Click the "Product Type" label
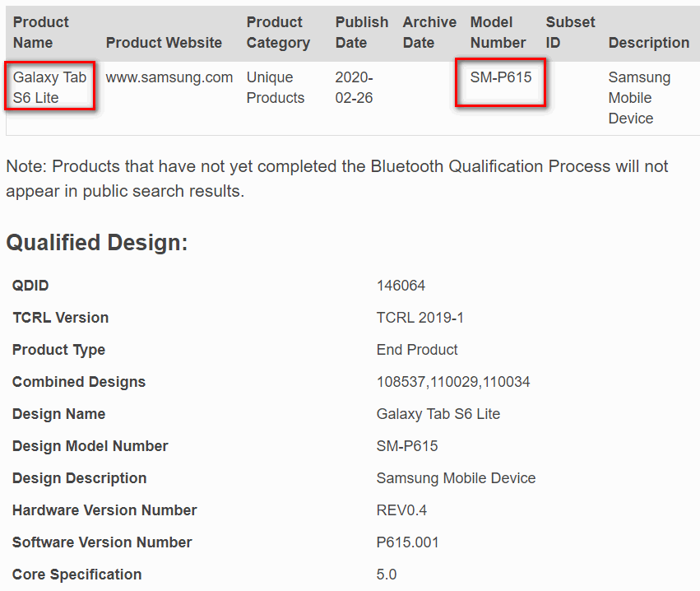 pos(58,349)
